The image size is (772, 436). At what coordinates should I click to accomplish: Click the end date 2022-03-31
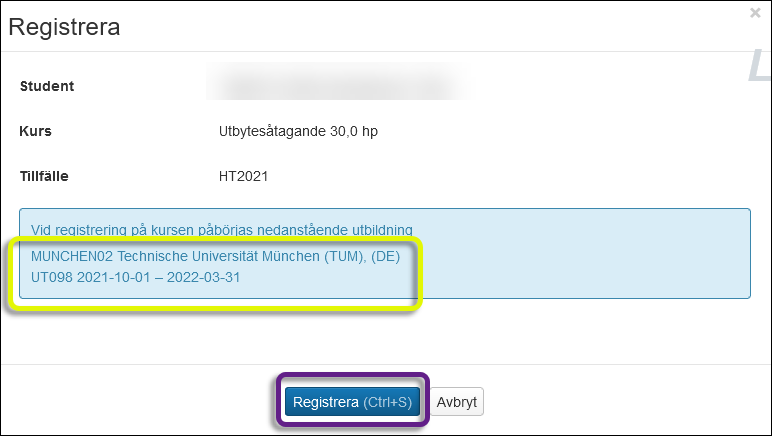(204, 276)
